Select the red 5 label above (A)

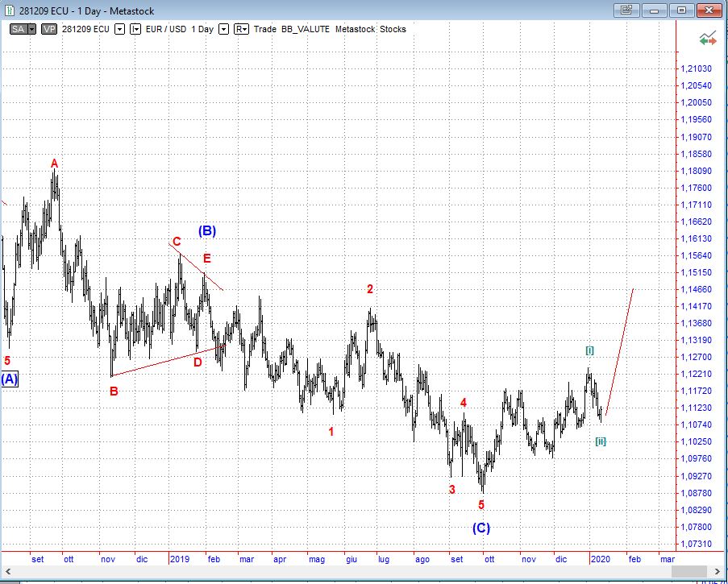point(7,360)
